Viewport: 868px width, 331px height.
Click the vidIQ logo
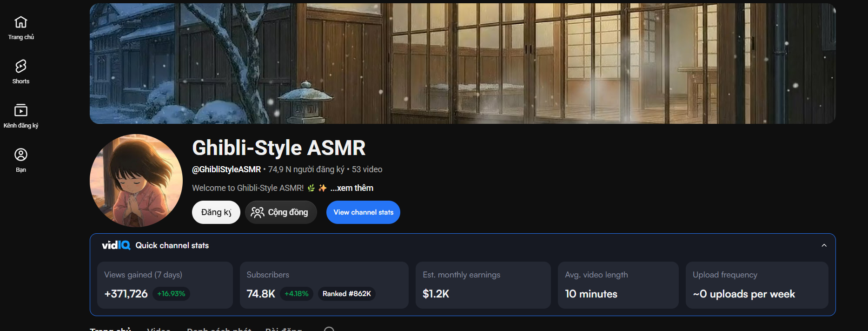(116, 245)
